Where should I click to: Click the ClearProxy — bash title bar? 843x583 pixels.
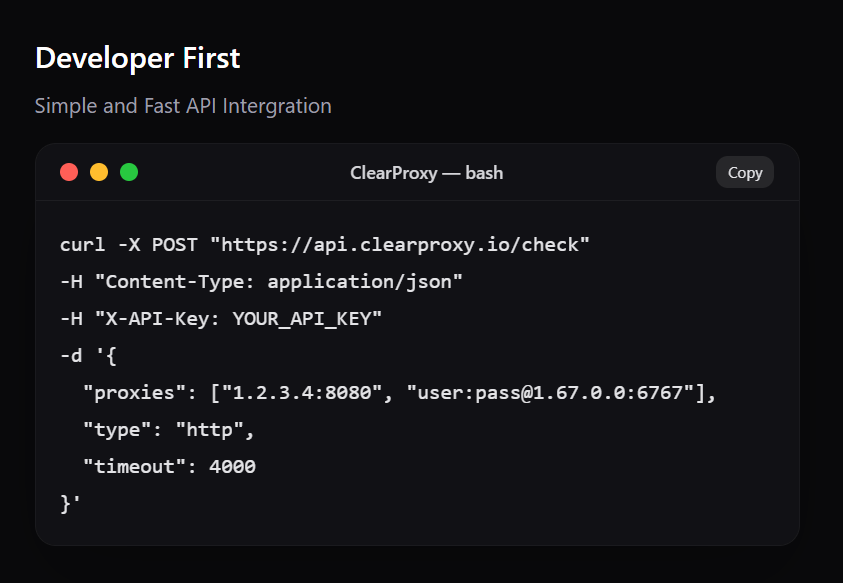click(x=426, y=172)
